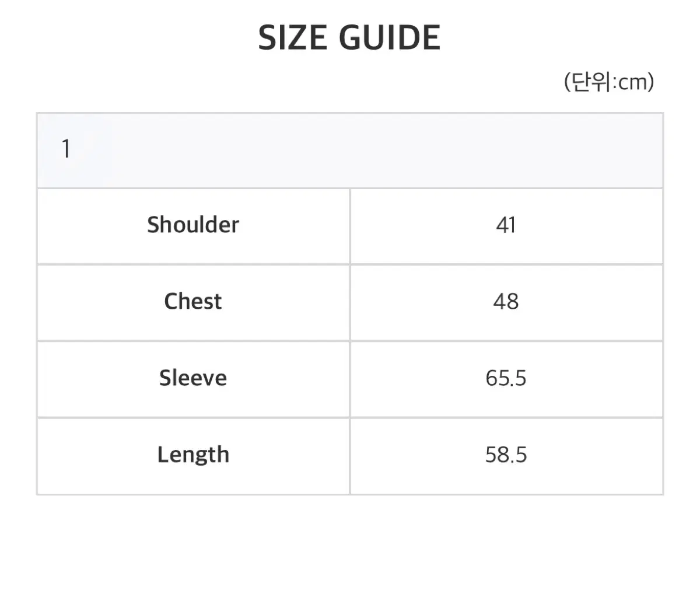Click empty middle of shaded header row

350,150
